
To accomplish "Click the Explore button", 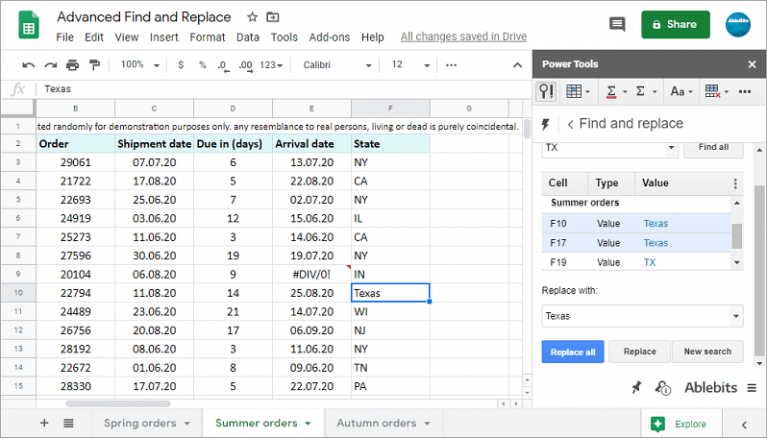I will pyautogui.click(x=680, y=424).
